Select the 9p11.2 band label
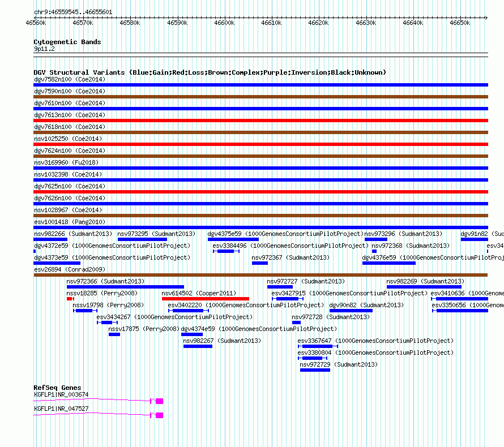 click(44, 49)
